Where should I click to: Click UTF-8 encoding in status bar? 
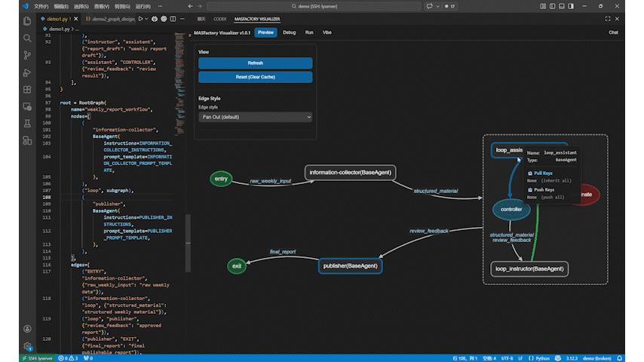(x=507, y=358)
